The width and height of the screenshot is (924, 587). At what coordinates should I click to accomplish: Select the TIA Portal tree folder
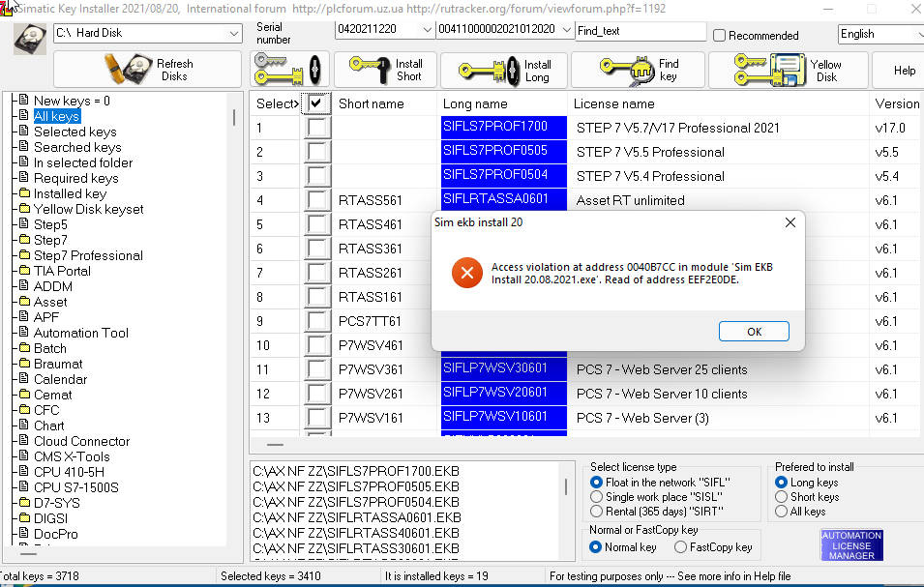62,271
